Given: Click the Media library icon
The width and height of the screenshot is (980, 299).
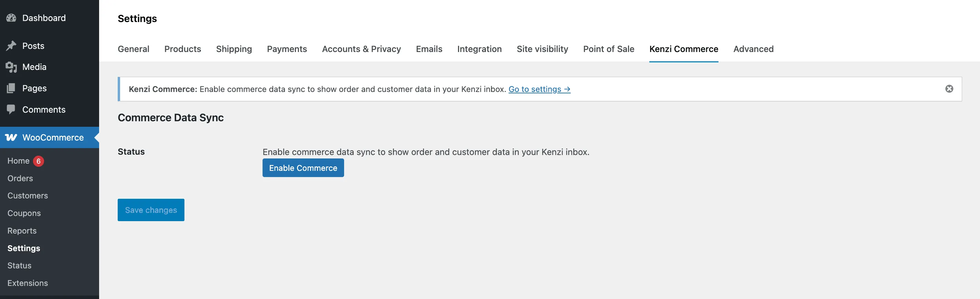Looking at the screenshot, I should click(x=11, y=67).
